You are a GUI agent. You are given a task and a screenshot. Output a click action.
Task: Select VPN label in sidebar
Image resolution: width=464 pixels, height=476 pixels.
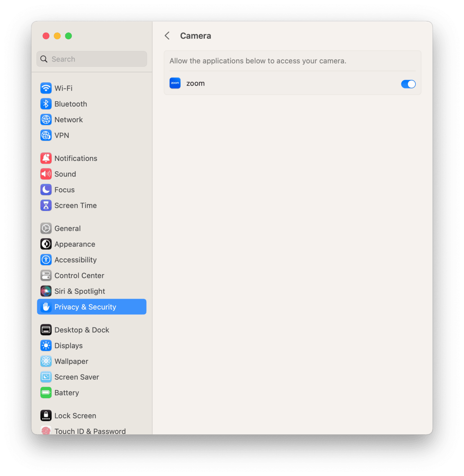click(62, 135)
